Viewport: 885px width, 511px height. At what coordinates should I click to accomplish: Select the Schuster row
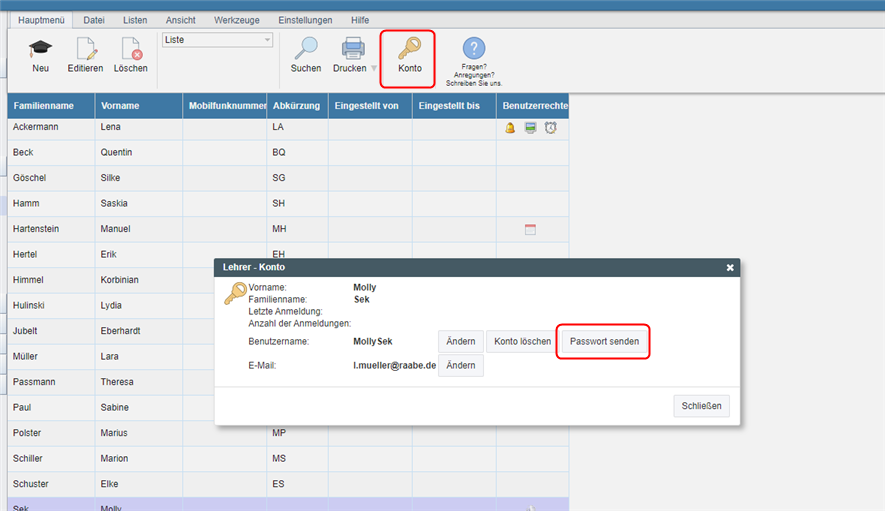coord(288,484)
